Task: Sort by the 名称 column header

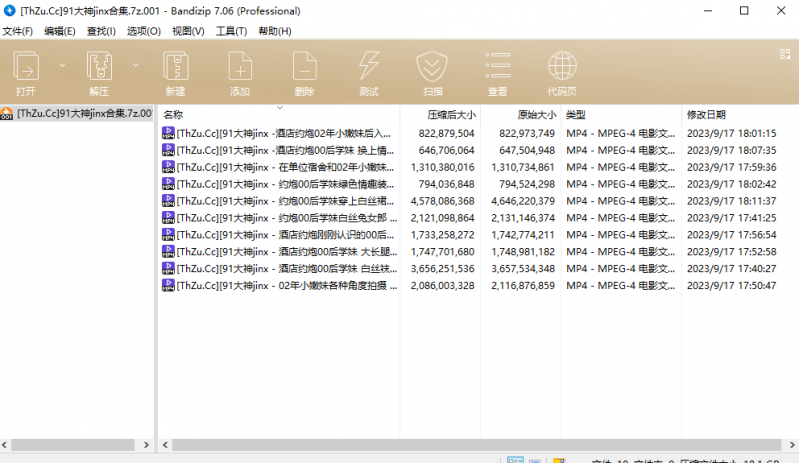Action: click(x=173, y=115)
